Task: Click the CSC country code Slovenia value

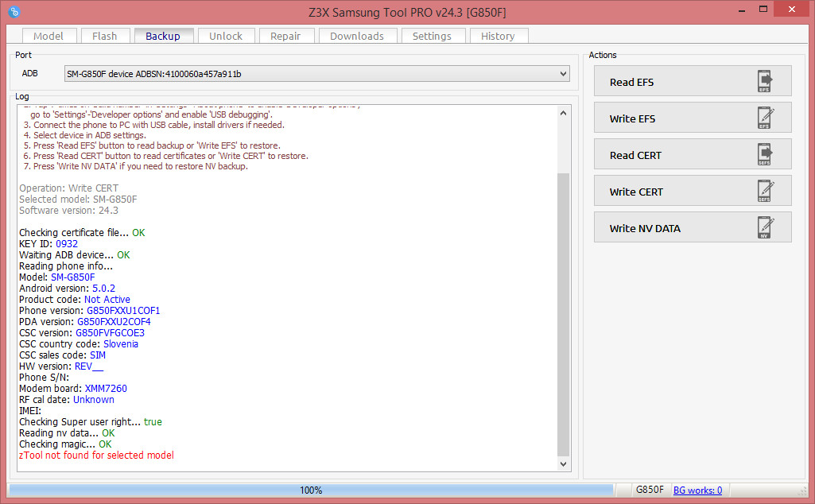Action: pos(121,344)
